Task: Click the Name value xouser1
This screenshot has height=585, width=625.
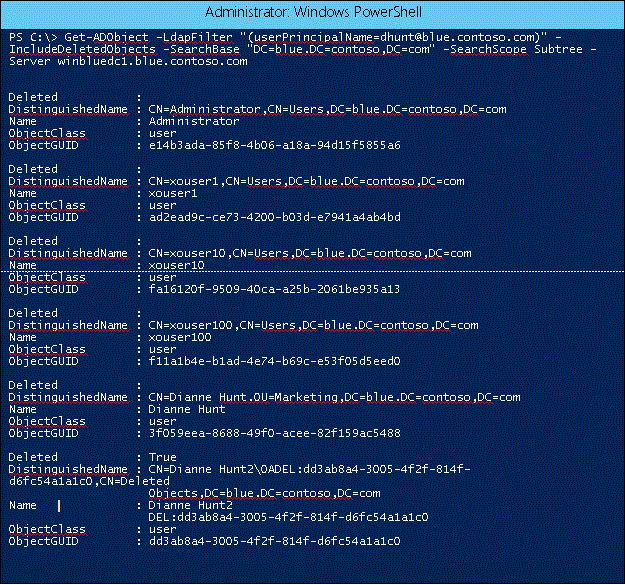Action: pyautogui.click(x=173, y=193)
